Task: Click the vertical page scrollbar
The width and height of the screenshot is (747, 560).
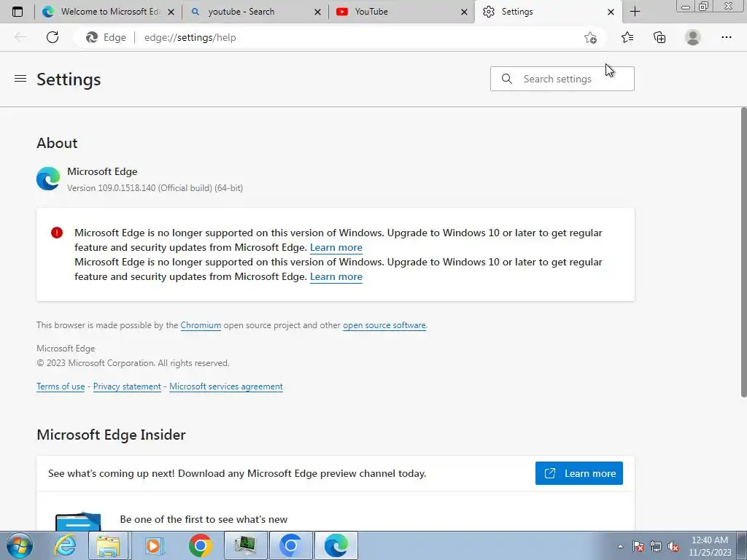Action: [743, 252]
